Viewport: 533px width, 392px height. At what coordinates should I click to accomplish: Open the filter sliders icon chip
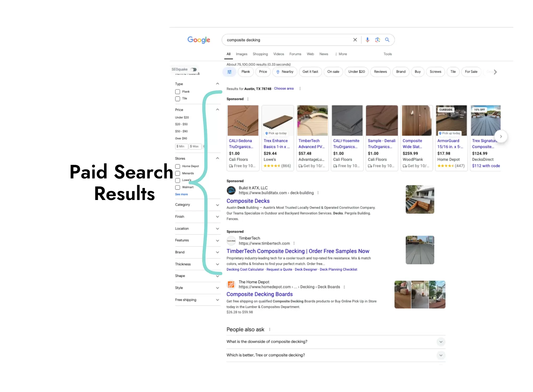(229, 72)
